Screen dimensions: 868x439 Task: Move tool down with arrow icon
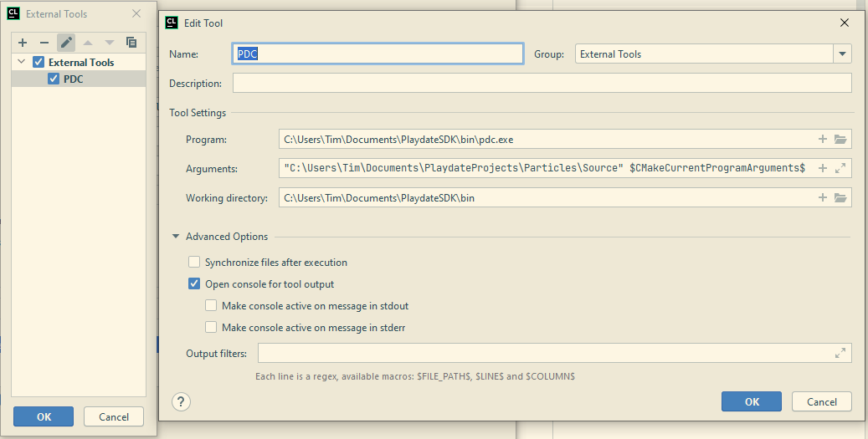point(110,43)
